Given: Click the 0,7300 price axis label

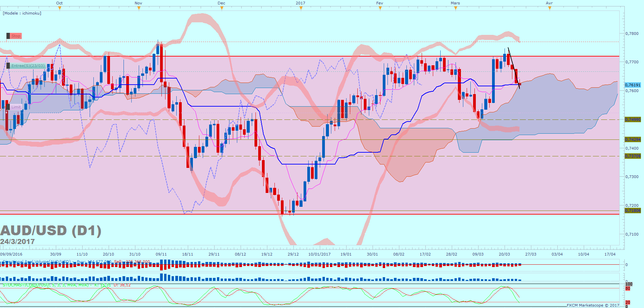Looking at the screenshot, I should pos(632,177).
